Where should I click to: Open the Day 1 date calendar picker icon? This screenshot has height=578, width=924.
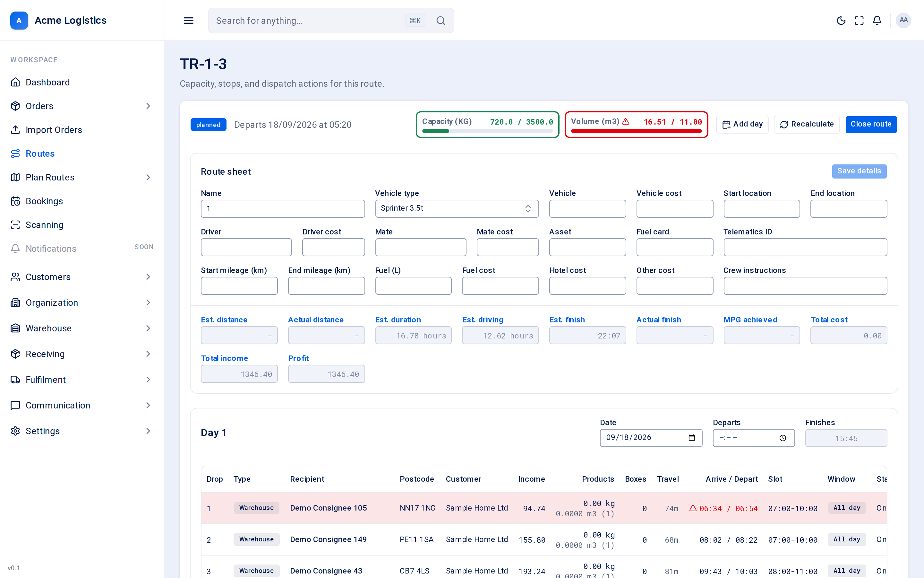coord(691,438)
